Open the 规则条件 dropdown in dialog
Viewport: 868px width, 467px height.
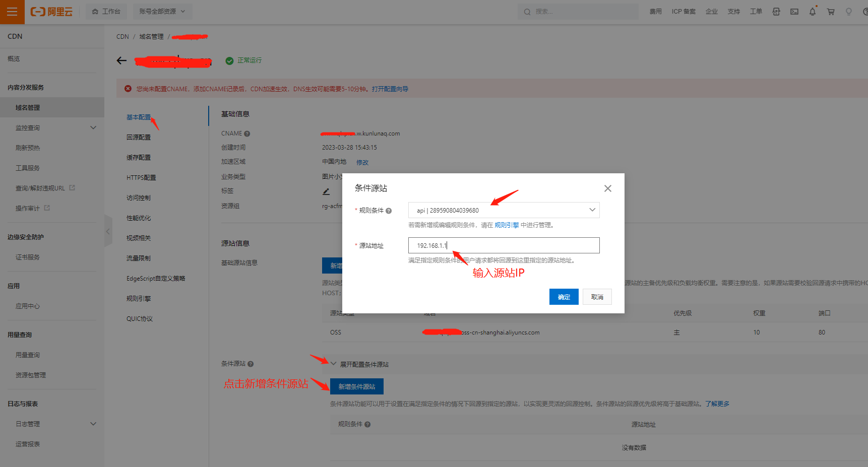[504, 210]
